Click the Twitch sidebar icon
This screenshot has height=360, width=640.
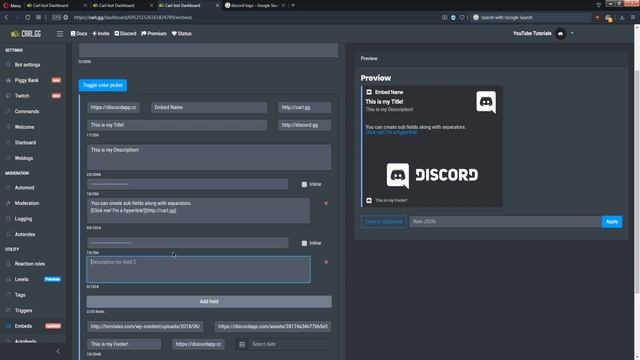click(x=8, y=96)
